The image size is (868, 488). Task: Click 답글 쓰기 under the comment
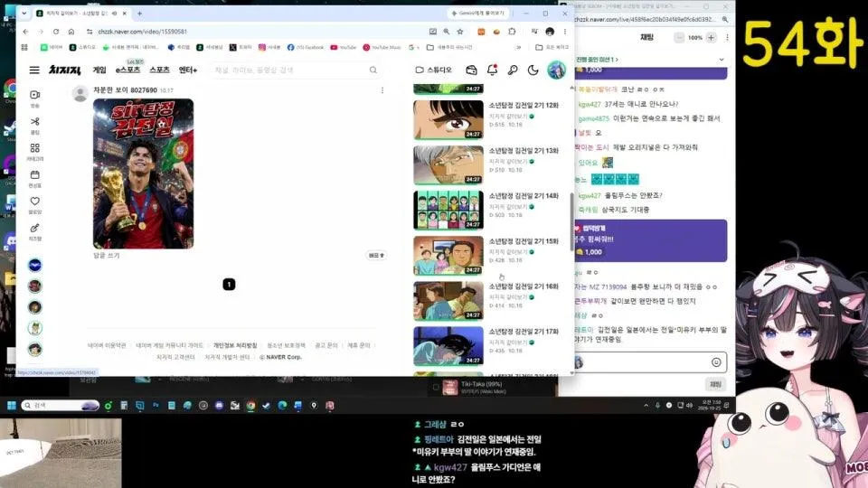click(x=107, y=256)
